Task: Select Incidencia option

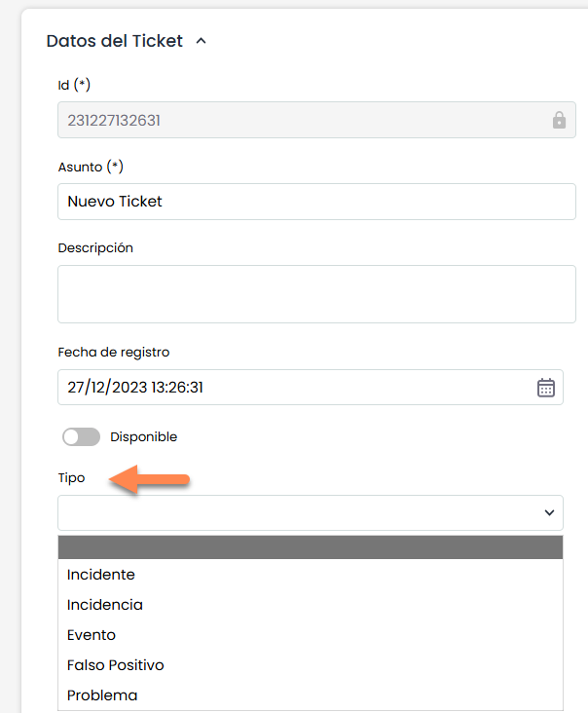Action: 105,605
